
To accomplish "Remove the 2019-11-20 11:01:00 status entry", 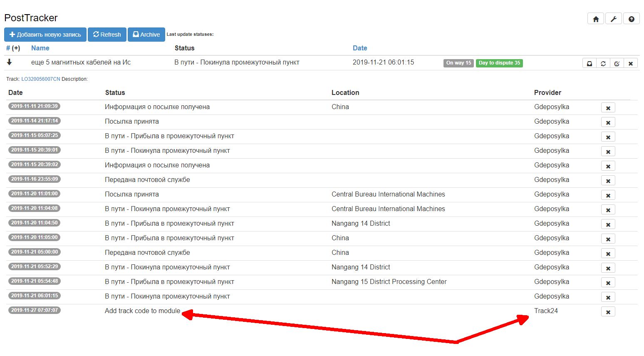I will pyautogui.click(x=608, y=195).
